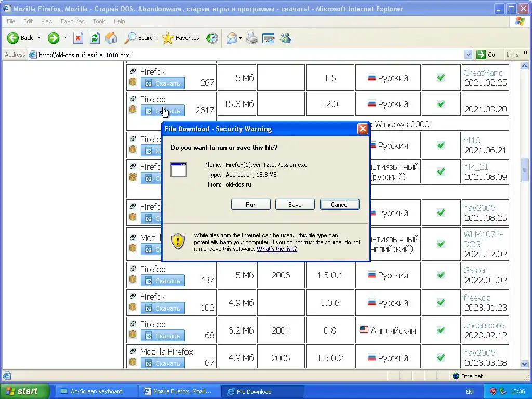Open GreatMario uploader link
532x399 pixels.
coord(484,73)
